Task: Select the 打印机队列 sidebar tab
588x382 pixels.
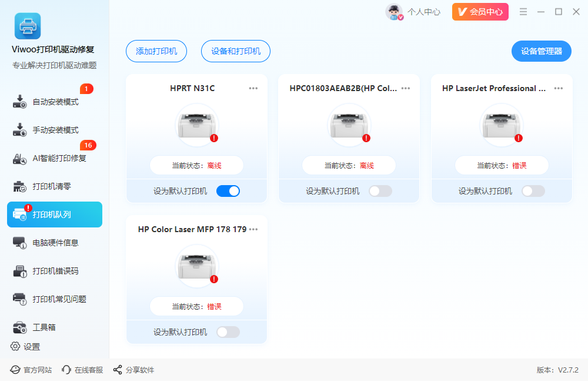Action: (54, 215)
